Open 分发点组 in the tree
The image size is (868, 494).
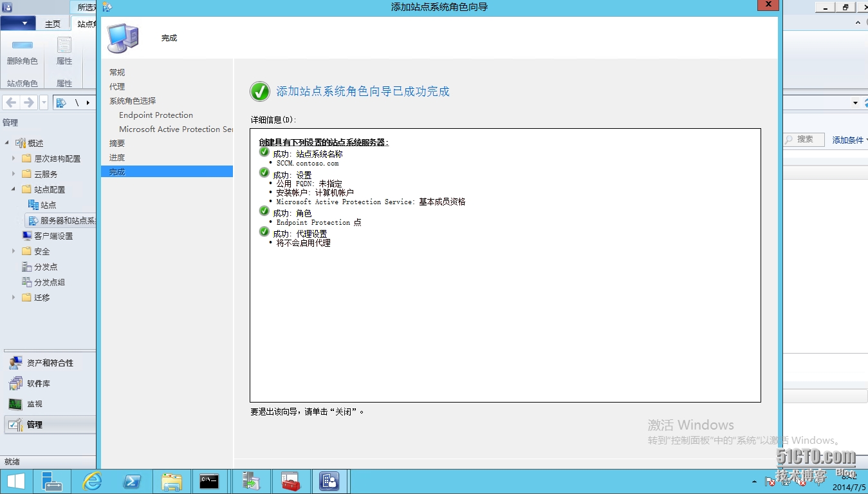point(50,282)
